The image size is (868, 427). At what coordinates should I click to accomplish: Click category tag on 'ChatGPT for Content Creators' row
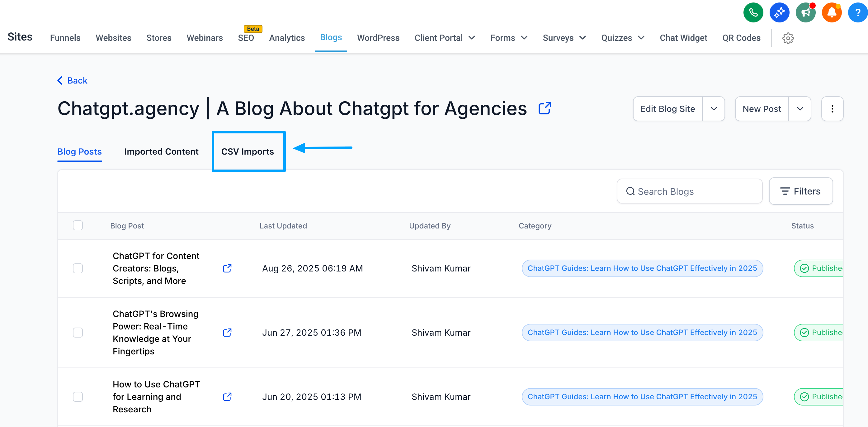pos(642,268)
